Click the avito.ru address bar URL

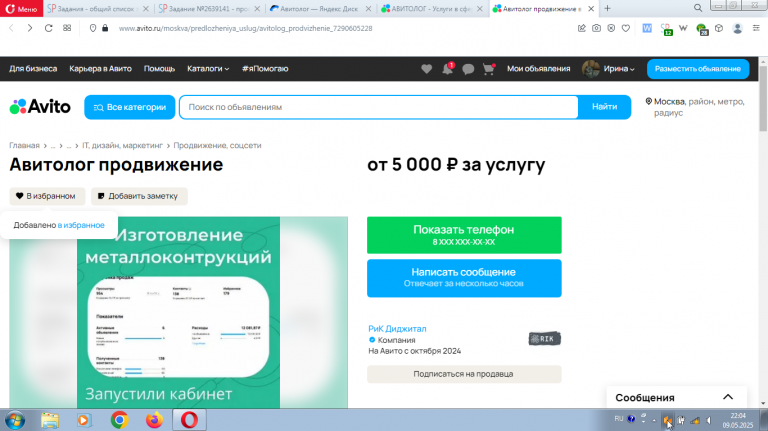(245, 28)
